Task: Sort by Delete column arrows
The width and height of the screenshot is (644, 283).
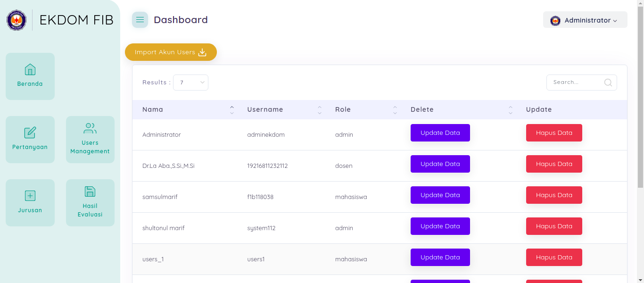Action: (511, 110)
